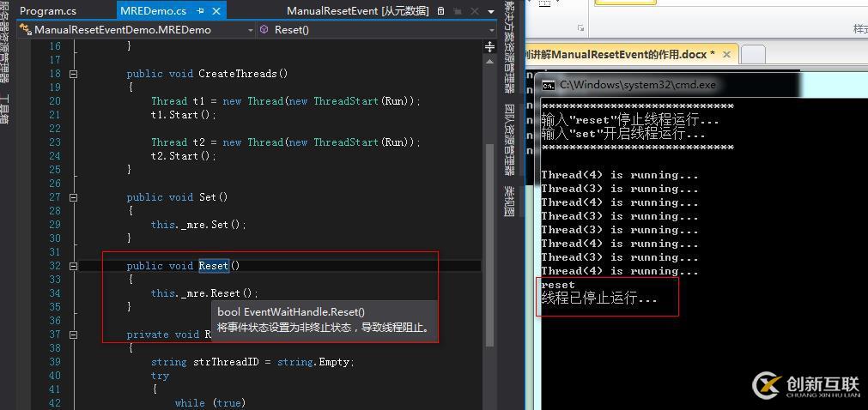Open 团队资源管理器 side panel tab
The height and width of the screenshot is (410, 868).
click(x=510, y=138)
